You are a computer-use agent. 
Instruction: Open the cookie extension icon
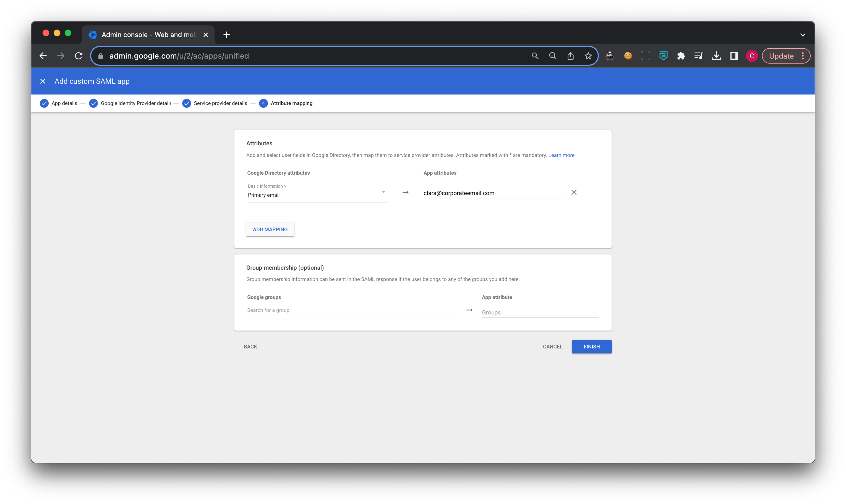coord(628,56)
